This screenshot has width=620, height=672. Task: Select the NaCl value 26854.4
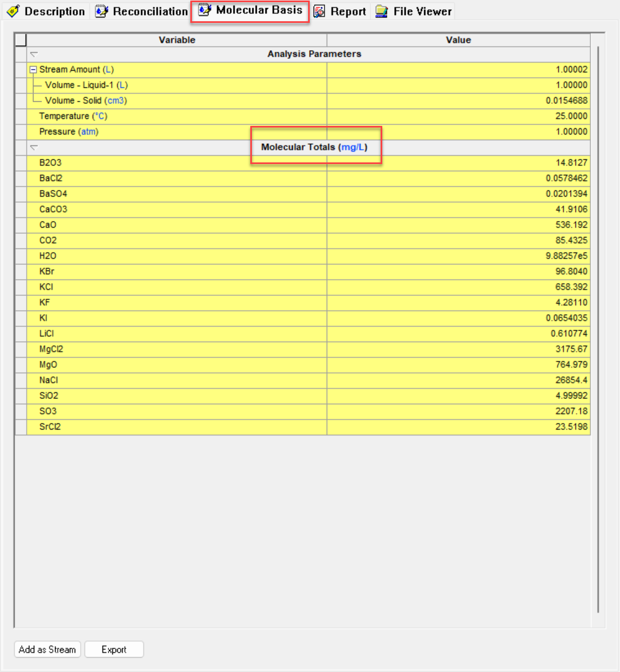coord(459,380)
